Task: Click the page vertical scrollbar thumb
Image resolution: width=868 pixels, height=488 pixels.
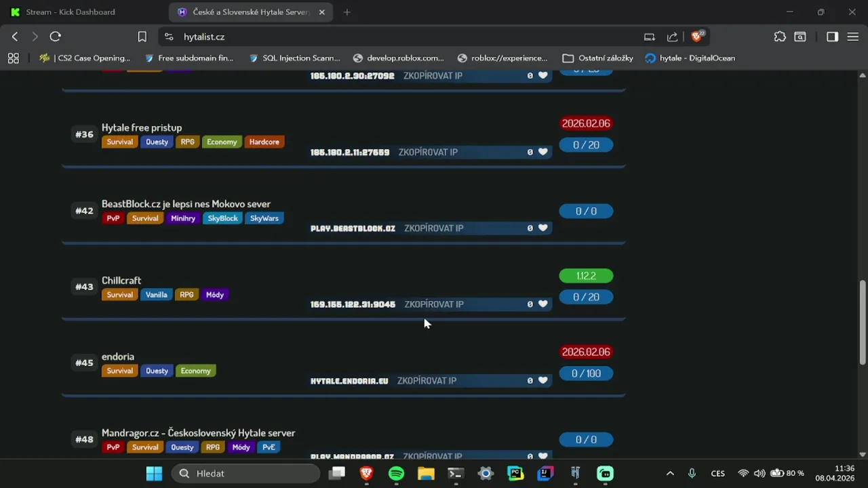Action: point(863,323)
